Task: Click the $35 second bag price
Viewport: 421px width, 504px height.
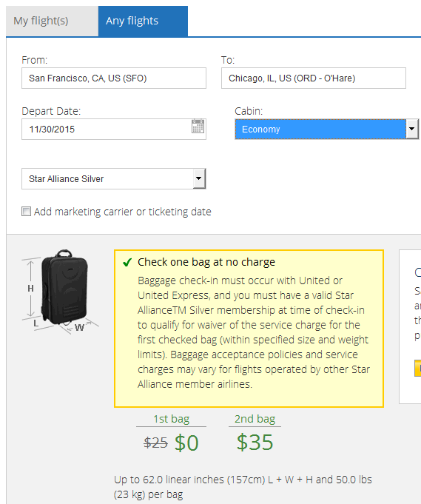Action: coord(255,442)
